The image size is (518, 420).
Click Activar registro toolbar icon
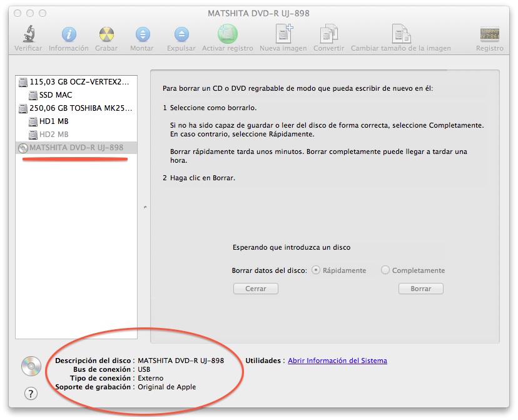(227, 34)
